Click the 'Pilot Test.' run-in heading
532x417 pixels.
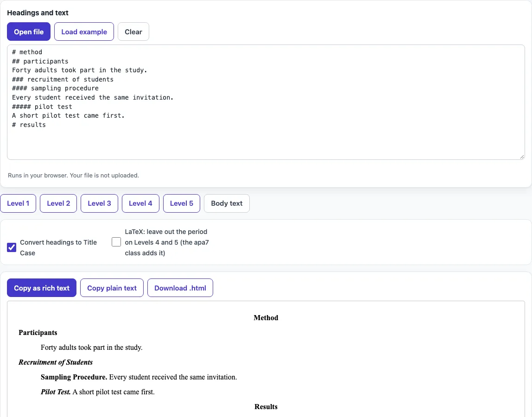pyautogui.click(x=56, y=392)
